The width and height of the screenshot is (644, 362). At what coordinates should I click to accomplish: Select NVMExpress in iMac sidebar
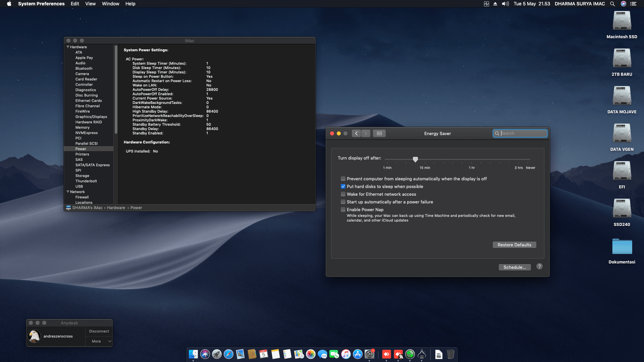(x=87, y=133)
